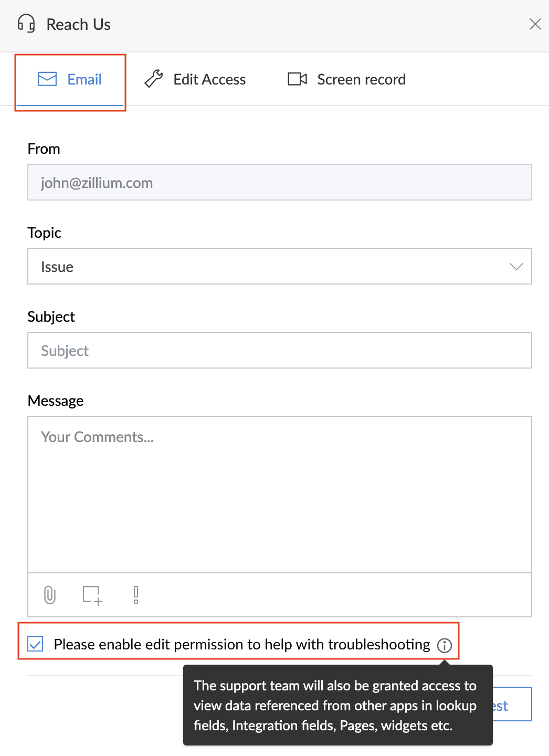Image resolution: width=549 pixels, height=756 pixels.
Task: Click the headset icon beside Reach Us
Action: [26, 24]
